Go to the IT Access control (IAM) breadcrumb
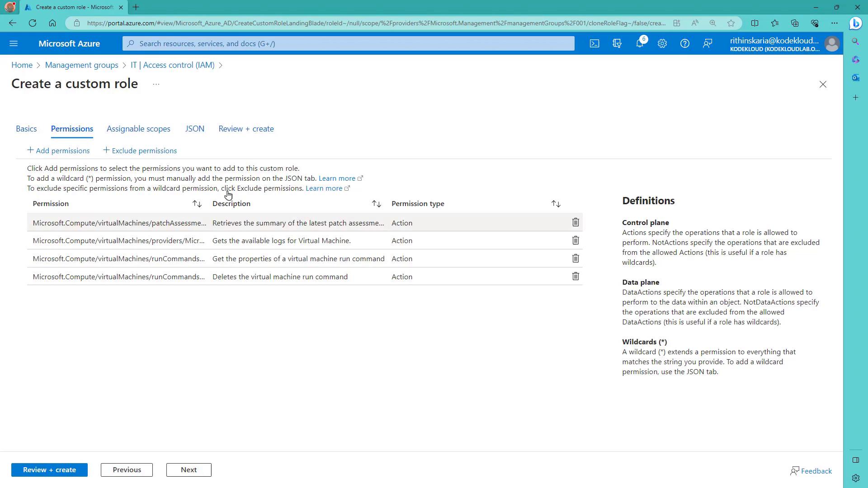The height and width of the screenshot is (488, 868). [x=173, y=65]
